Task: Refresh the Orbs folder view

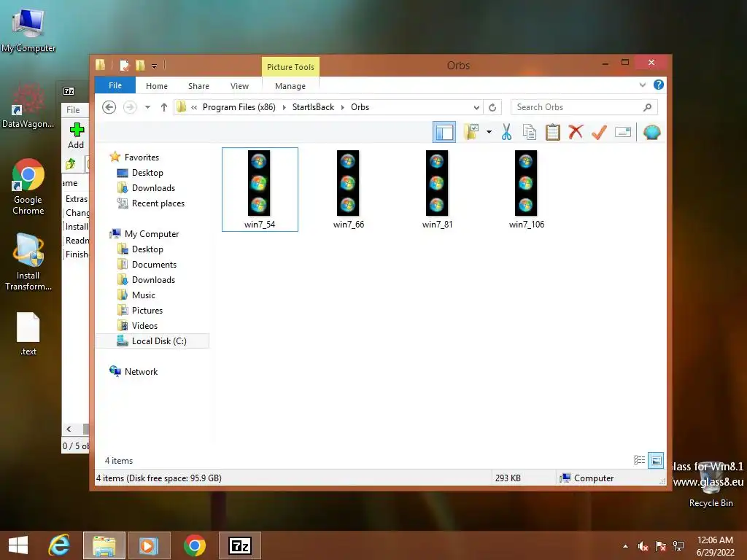Action: click(x=492, y=107)
